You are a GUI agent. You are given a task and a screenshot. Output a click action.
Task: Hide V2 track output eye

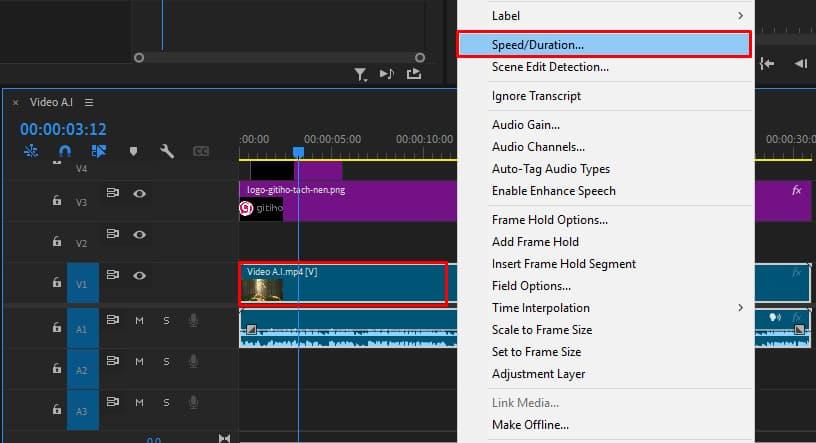(x=139, y=235)
